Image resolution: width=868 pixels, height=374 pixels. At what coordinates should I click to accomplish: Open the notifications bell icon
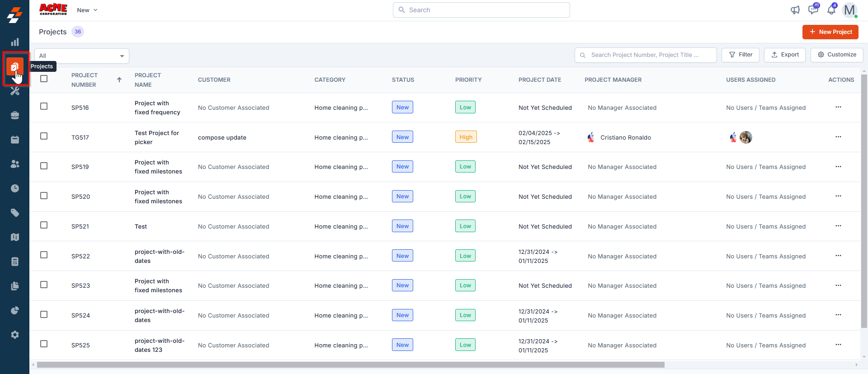(831, 10)
